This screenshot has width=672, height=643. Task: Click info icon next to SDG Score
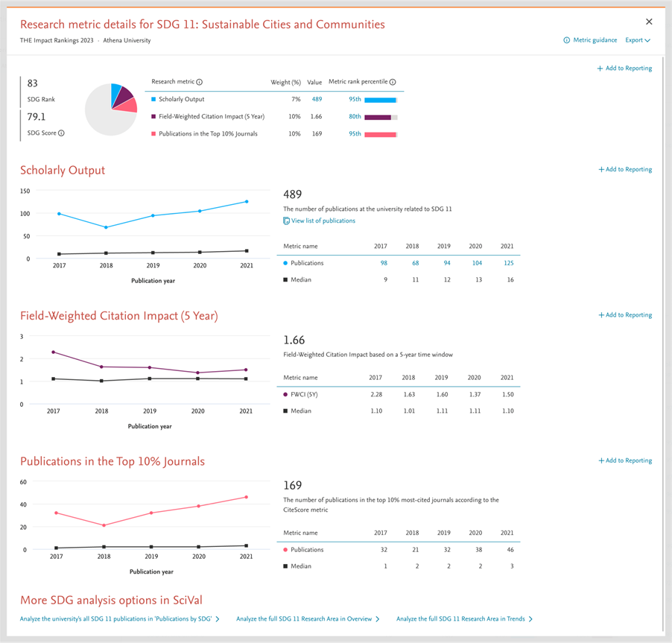coord(61,133)
